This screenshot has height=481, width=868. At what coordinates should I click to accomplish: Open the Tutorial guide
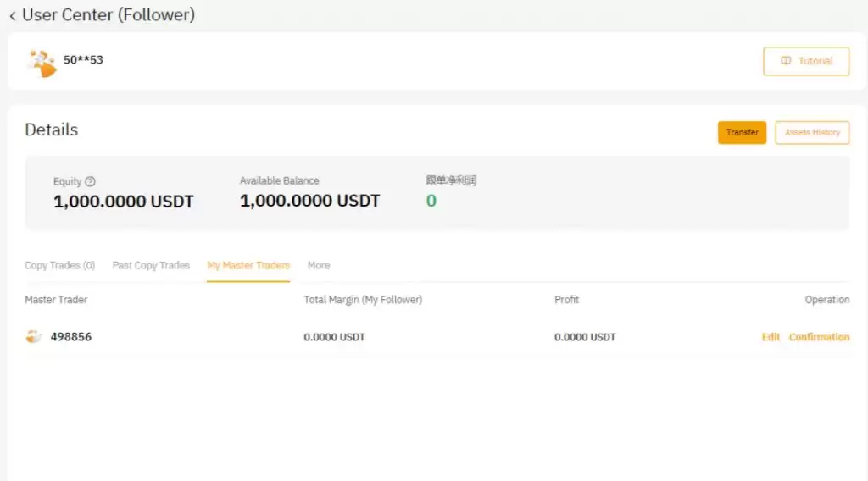[x=806, y=61]
